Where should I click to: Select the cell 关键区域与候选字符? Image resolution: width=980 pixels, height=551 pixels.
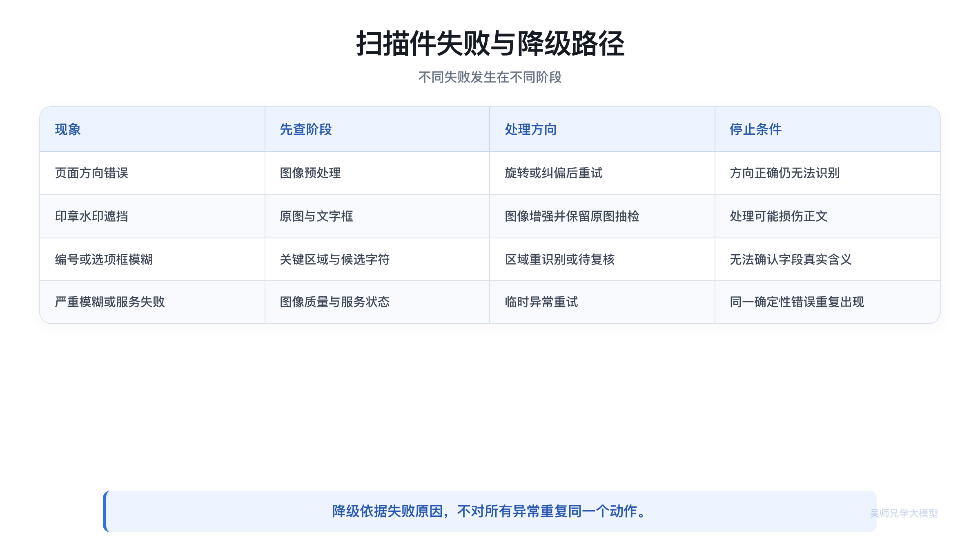pyautogui.click(x=377, y=259)
